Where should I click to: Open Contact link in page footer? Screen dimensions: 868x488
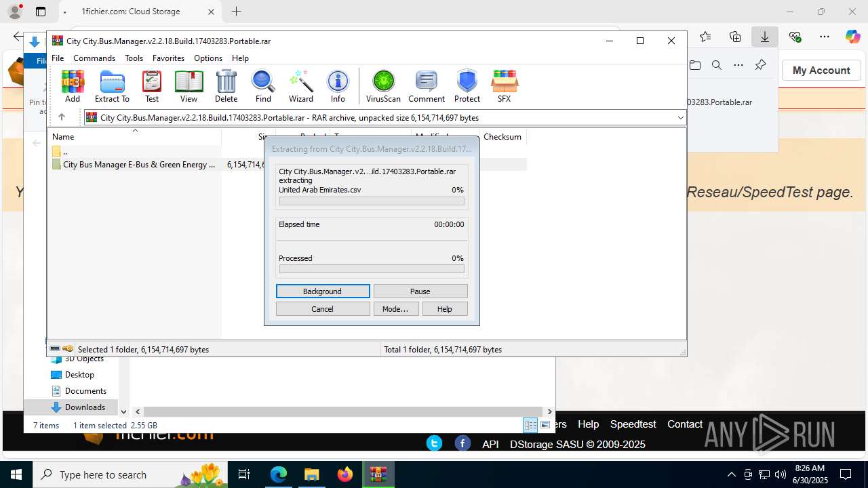(685, 424)
